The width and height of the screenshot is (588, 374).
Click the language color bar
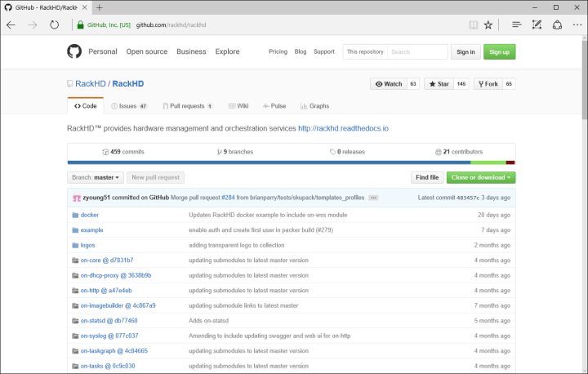coord(291,163)
